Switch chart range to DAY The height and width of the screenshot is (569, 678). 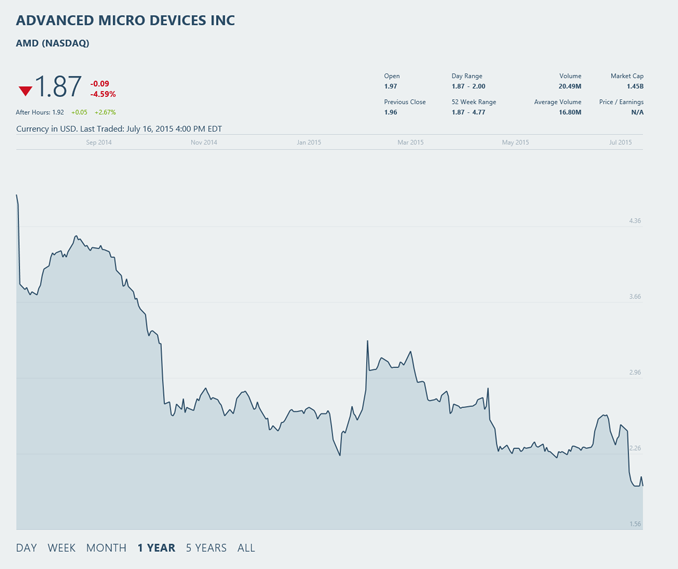tap(26, 548)
